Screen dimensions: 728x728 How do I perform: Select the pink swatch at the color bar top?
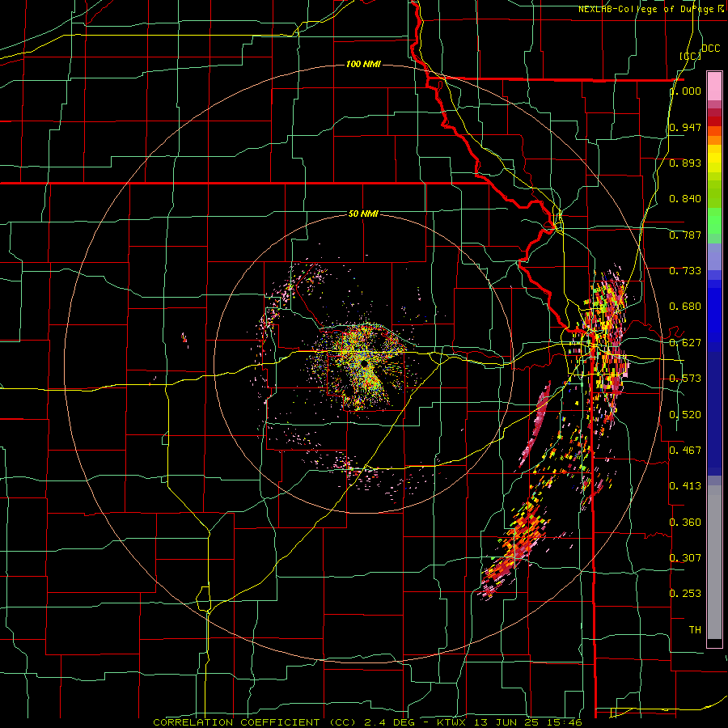pyautogui.click(x=714, y=86)
